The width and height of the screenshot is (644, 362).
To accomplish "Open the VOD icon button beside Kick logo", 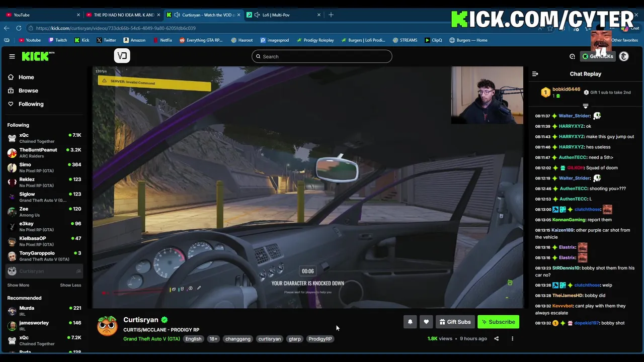I will click(122, 56).
